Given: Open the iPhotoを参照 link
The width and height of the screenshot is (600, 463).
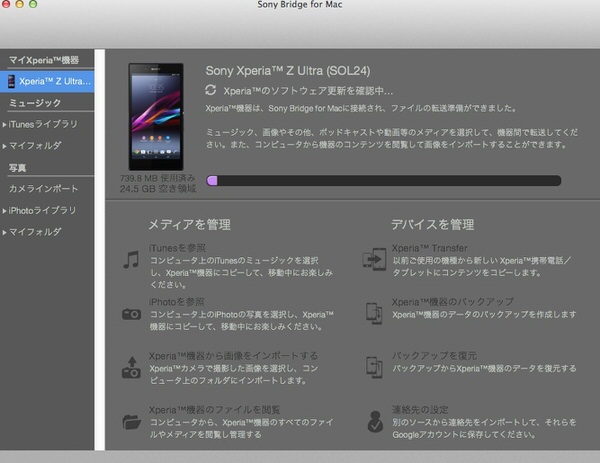Looking at the screenshot, I should [177, 302].
